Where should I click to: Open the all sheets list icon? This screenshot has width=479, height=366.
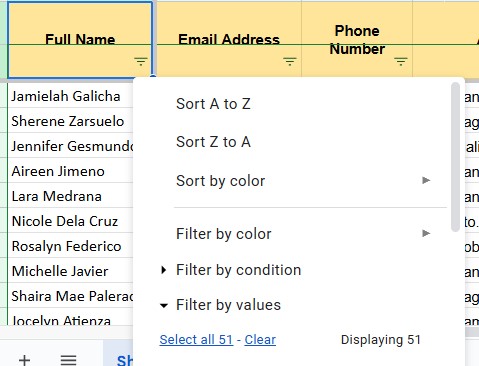tap(68, 360)
